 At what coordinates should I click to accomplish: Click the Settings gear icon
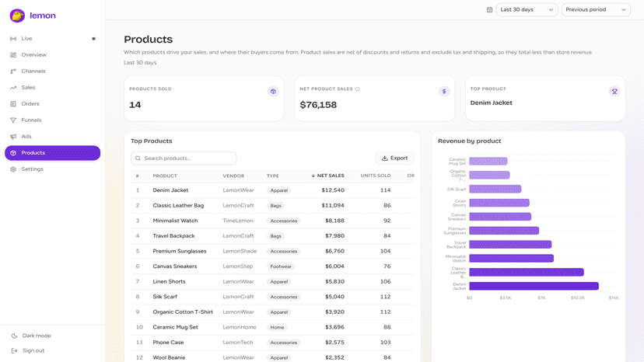13,169
